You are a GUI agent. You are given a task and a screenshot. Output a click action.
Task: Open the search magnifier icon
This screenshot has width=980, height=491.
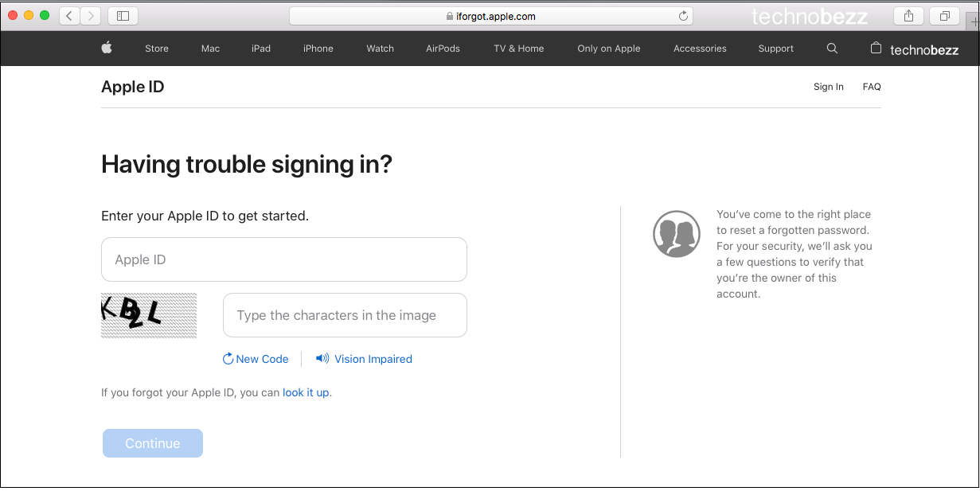click(x=832, y=49)
